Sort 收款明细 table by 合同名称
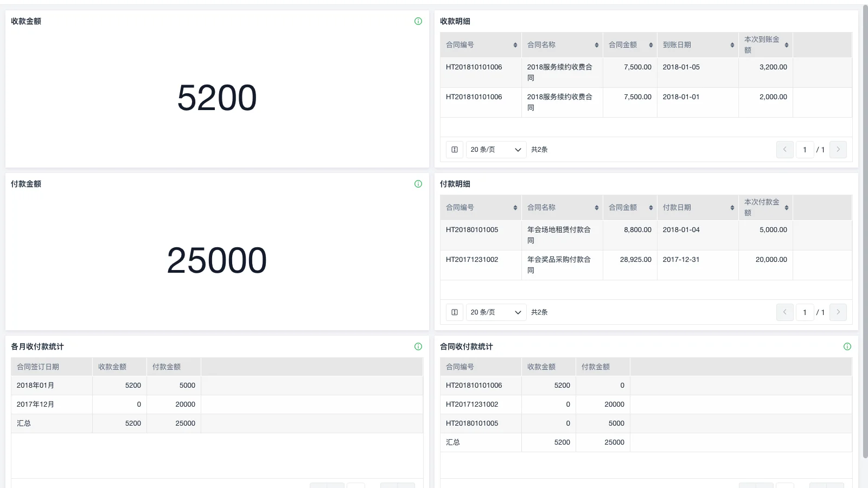Image resolution: width=868 pixels, height=488 pixels. click(x=597, y=45)
